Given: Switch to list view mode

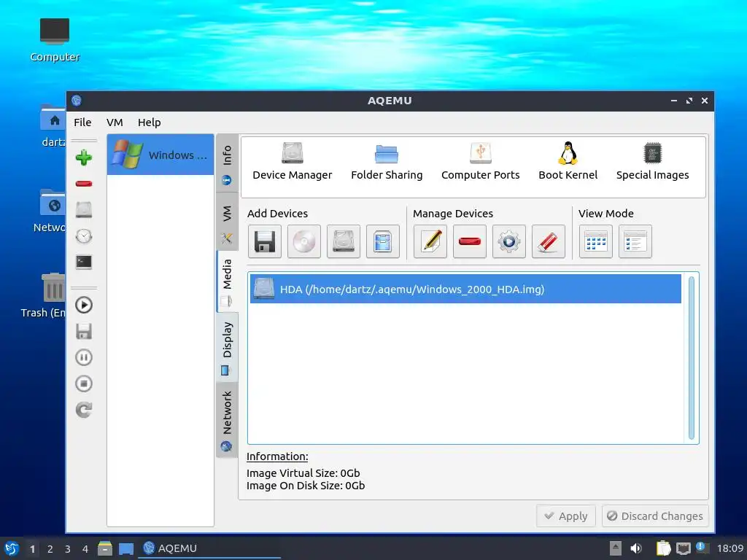Looking at the screenshot, I should [635, 241].
